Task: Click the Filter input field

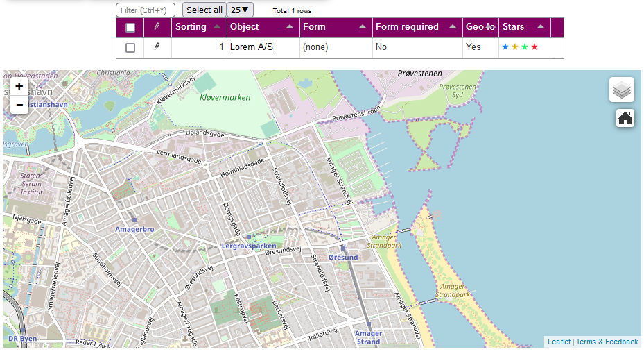Action: pyautogui.click(x=145, y=10)
